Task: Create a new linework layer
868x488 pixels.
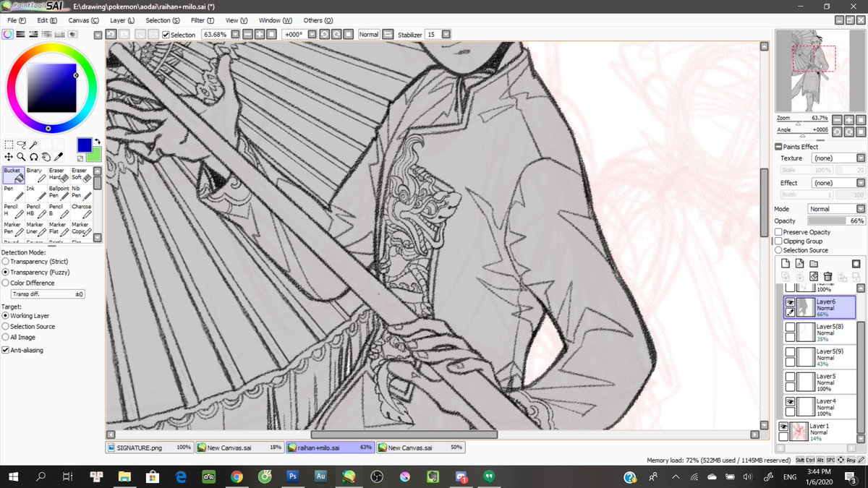Action: click(x=801, y=263)
